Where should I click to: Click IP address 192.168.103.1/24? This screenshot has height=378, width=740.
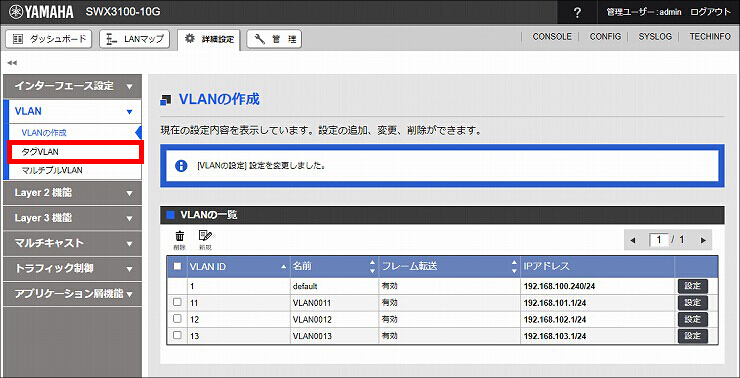555,336
